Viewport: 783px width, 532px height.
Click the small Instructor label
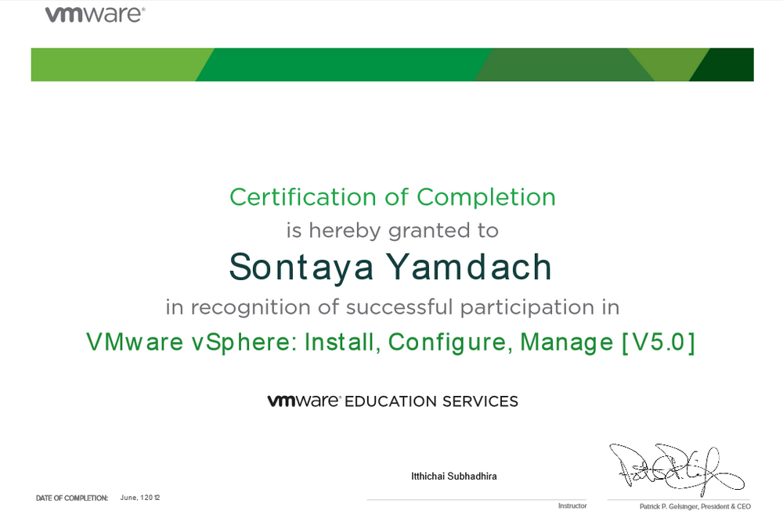572,506
